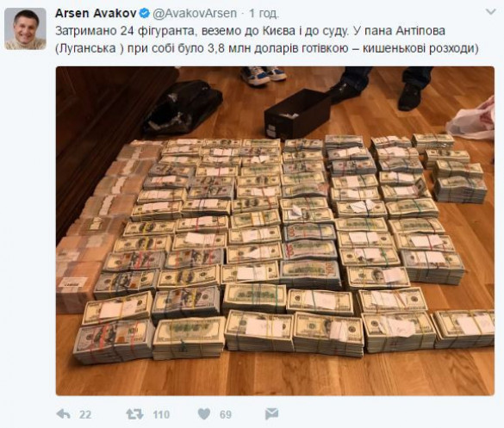Expand the tweet options chevron menu
The width and height of the screenshot is (504, 428).
(491, 13)
